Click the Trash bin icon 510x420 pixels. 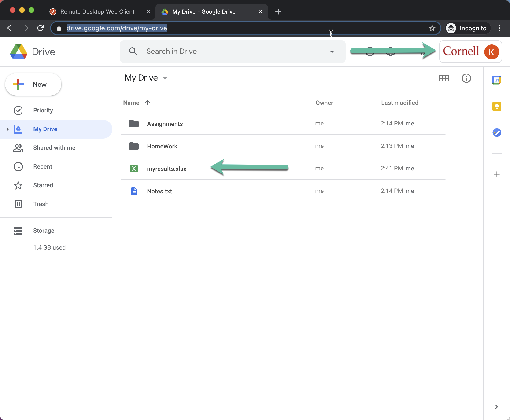click(x=18, y=204)
